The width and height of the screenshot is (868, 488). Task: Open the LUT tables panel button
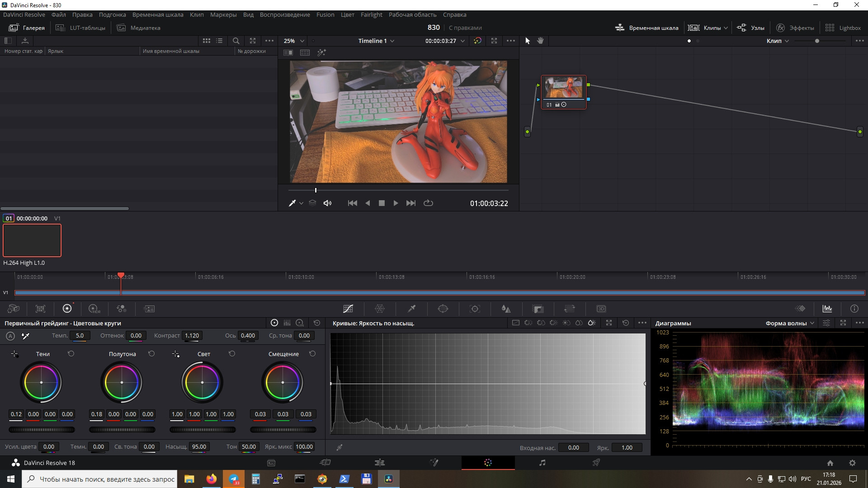80,28
